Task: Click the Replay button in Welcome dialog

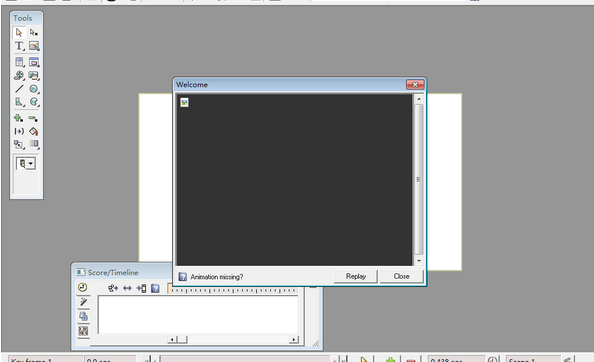Action: coord(355,276)
